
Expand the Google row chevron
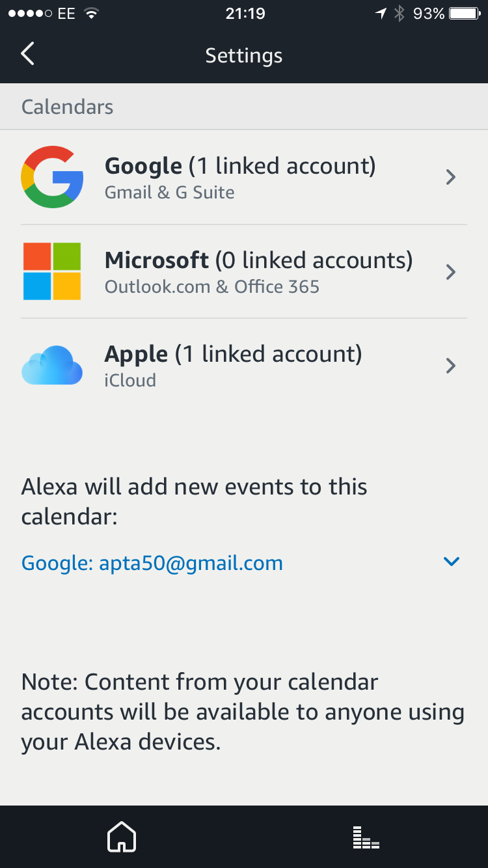coord(450,177)
